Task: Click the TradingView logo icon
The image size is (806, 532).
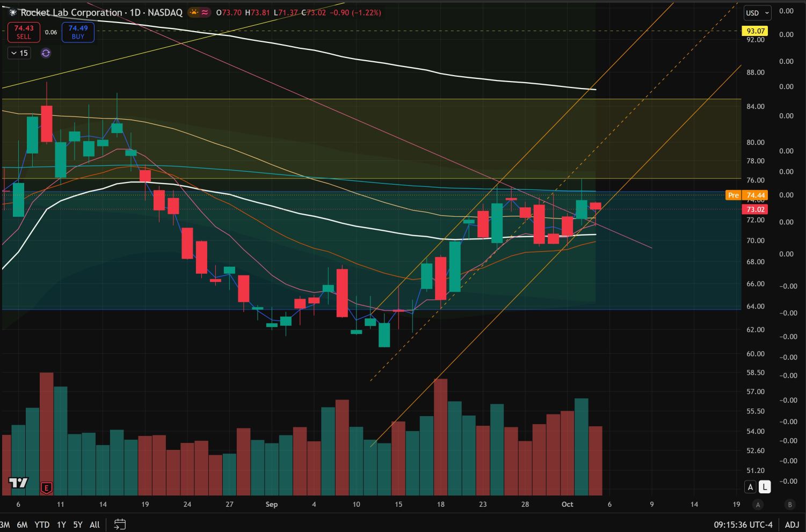Action: 19,483
